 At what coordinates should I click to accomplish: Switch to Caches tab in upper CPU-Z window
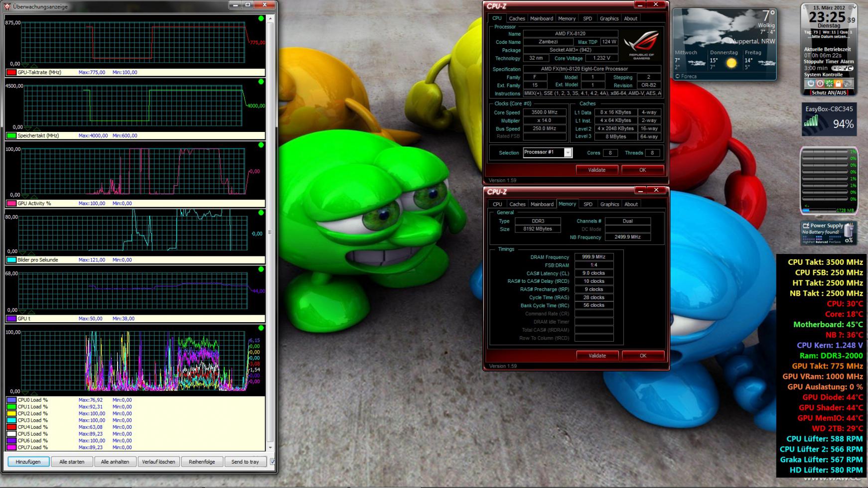point(517,18)
